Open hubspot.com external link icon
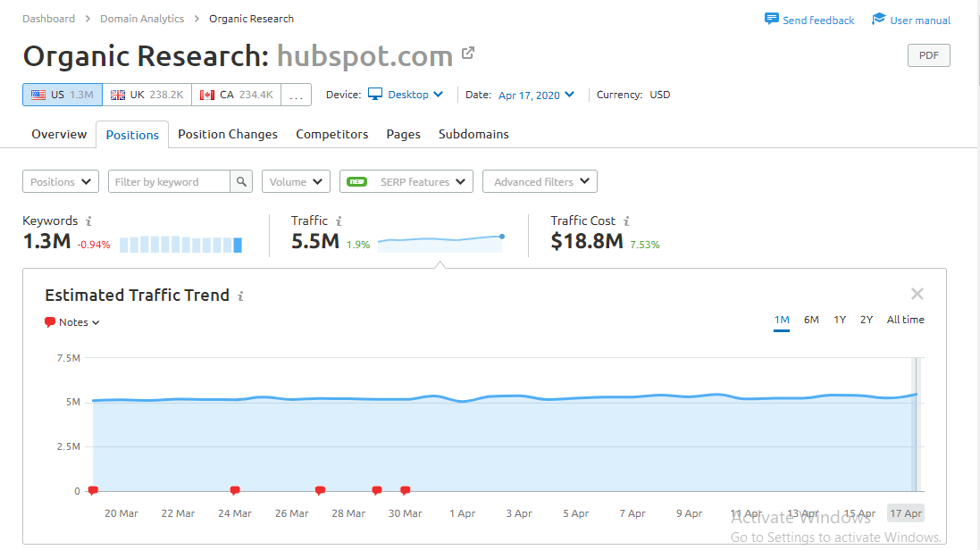Viewport: 980px width, 550px height. [468, 54]
